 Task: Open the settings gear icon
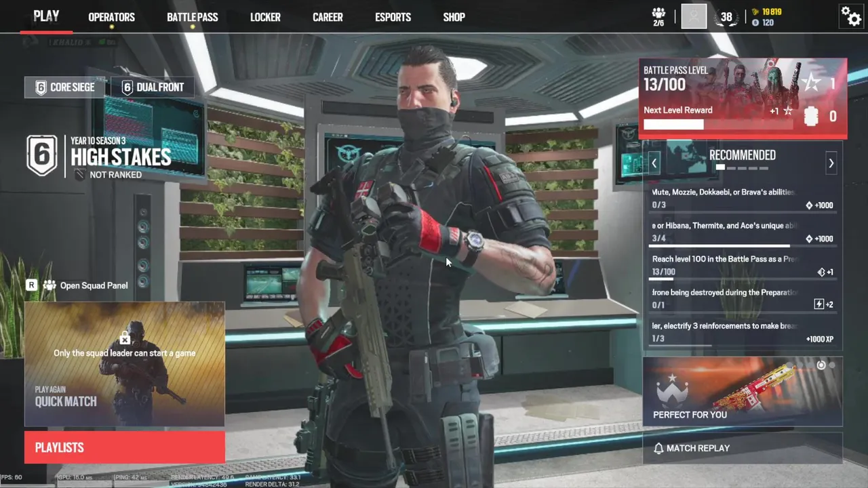pos(851,16)
